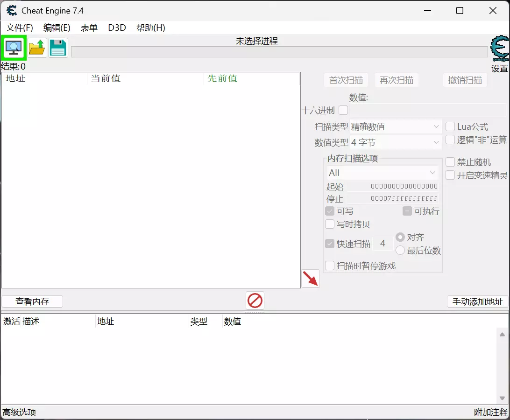Click the scan progress bar
This screenshot has width=510, height=420.
click(x=279, y=52)
